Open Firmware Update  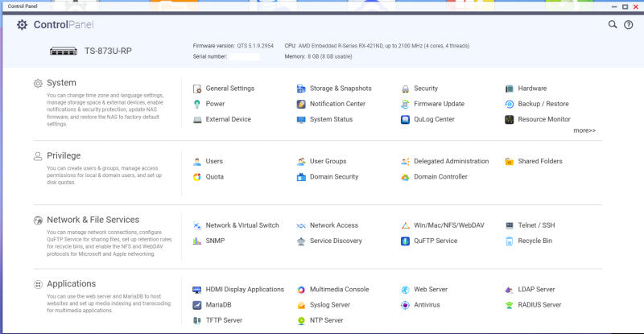432,104
